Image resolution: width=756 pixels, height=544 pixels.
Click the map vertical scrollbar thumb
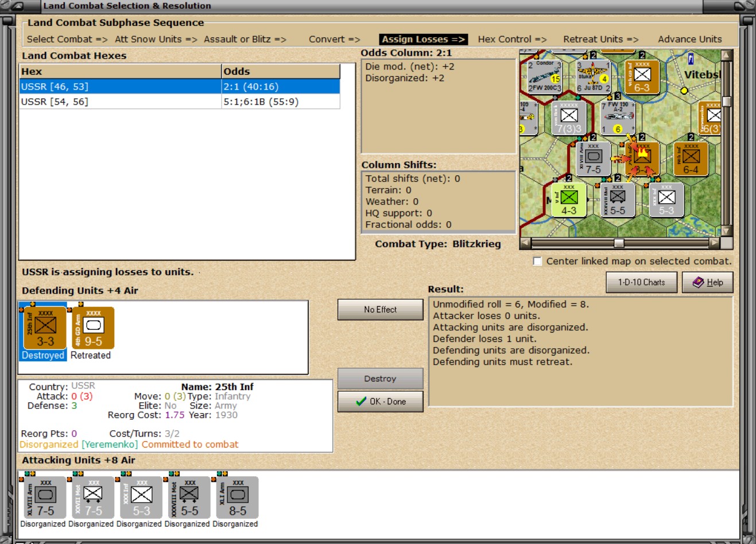727,102
